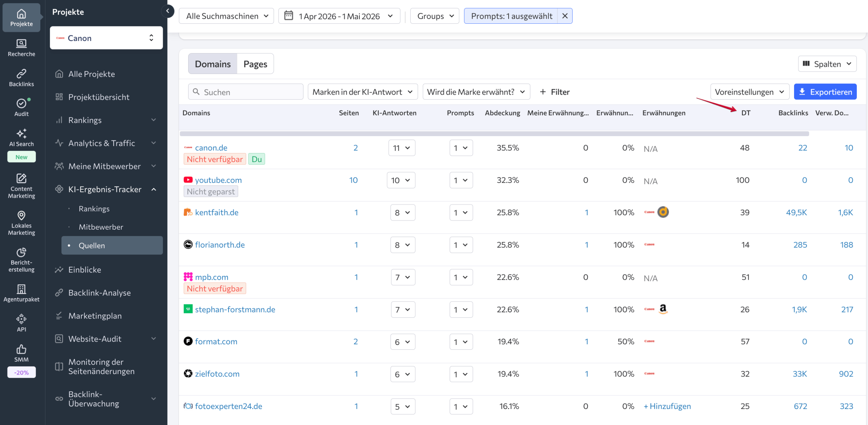Select Rankings under KI-Ergebnis-Tracker

[94, 209]
